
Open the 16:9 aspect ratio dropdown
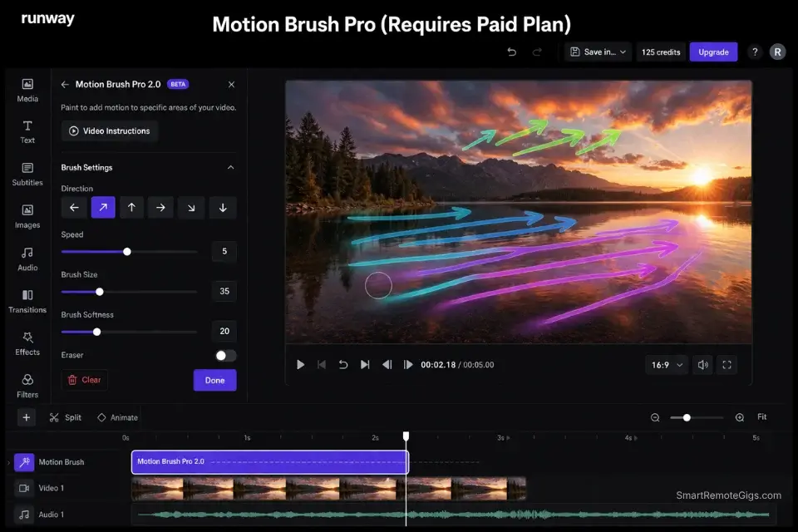(x=667, y=364)
